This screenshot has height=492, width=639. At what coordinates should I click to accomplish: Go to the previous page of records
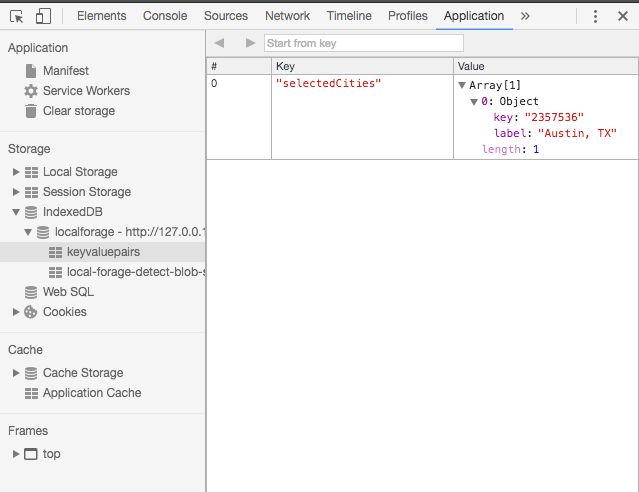pos(220,43)
